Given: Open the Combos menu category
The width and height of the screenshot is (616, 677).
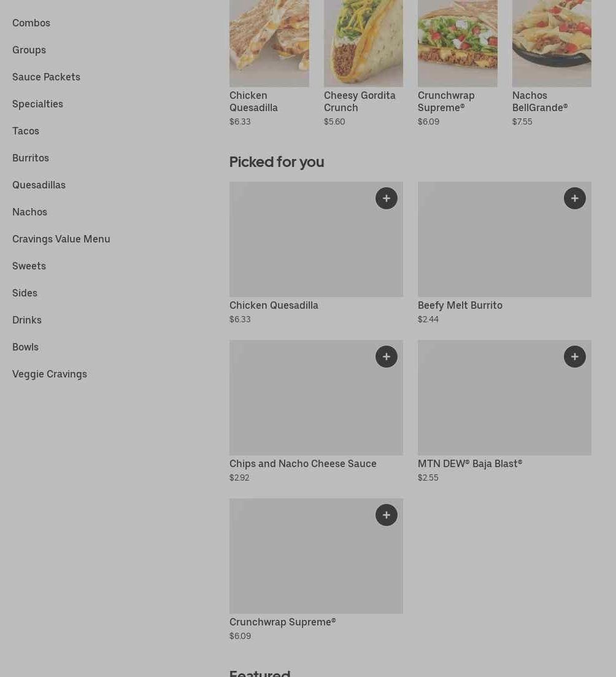Looking at the screenshot, I should coord(31,23).
